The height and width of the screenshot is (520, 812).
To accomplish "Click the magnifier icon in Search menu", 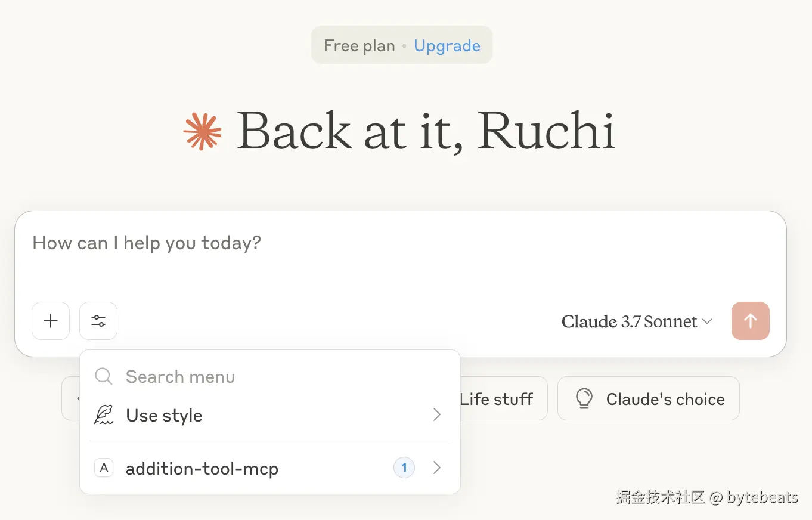I will coord(104,376).
